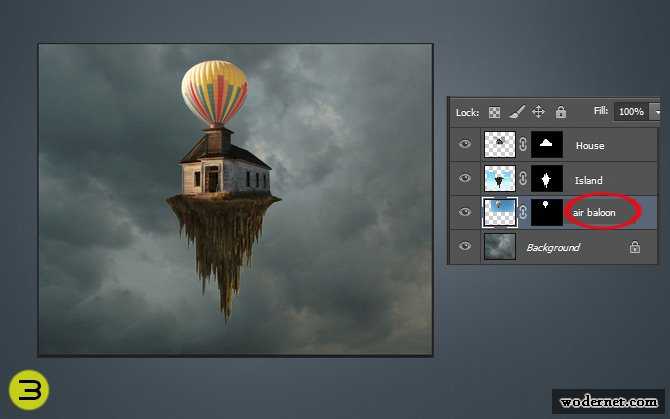Open the Fill percentage dropdown arrow
This screenshot has width=670, height=419.
(x=655, y=112)
